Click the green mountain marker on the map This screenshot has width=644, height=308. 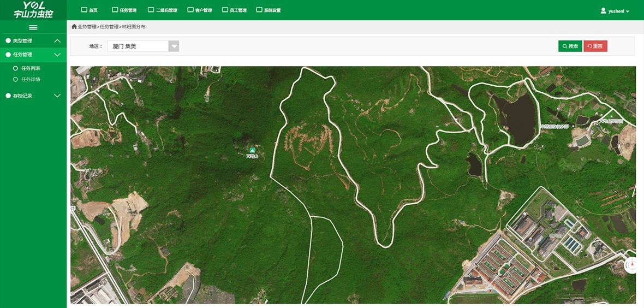(252, 150)
